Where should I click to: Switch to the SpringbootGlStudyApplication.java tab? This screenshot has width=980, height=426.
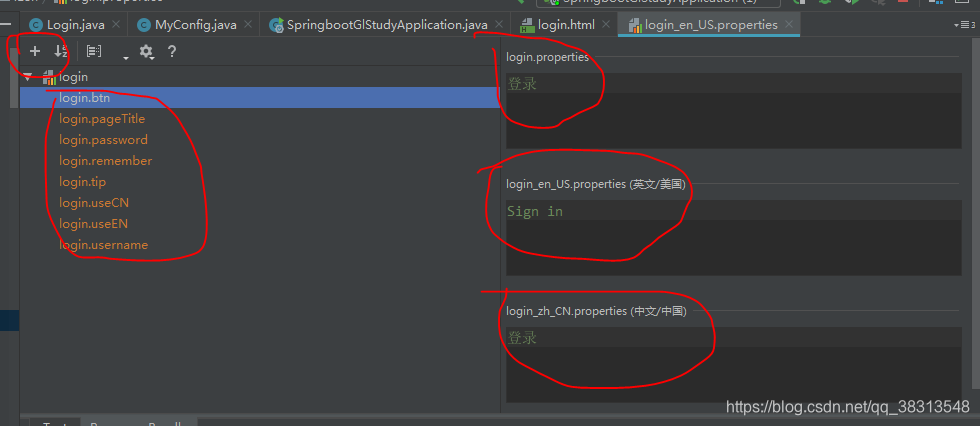(x=387, y=25)
